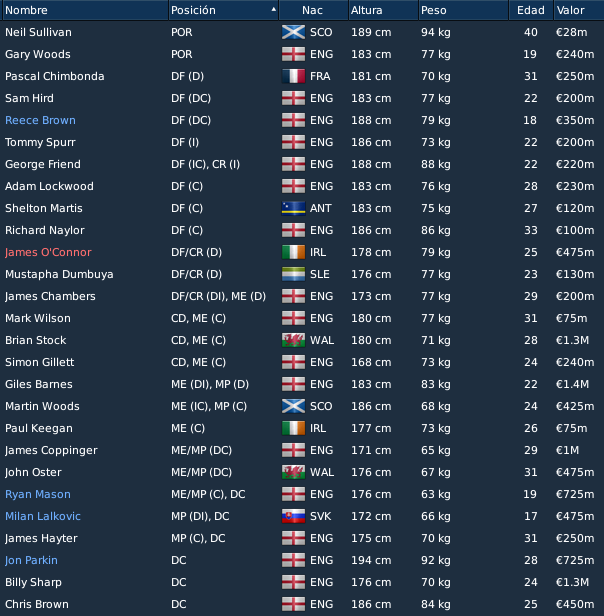Sort players by Edad column header
The width and height of the screenshot is (604, 616).
click(531, 10)
